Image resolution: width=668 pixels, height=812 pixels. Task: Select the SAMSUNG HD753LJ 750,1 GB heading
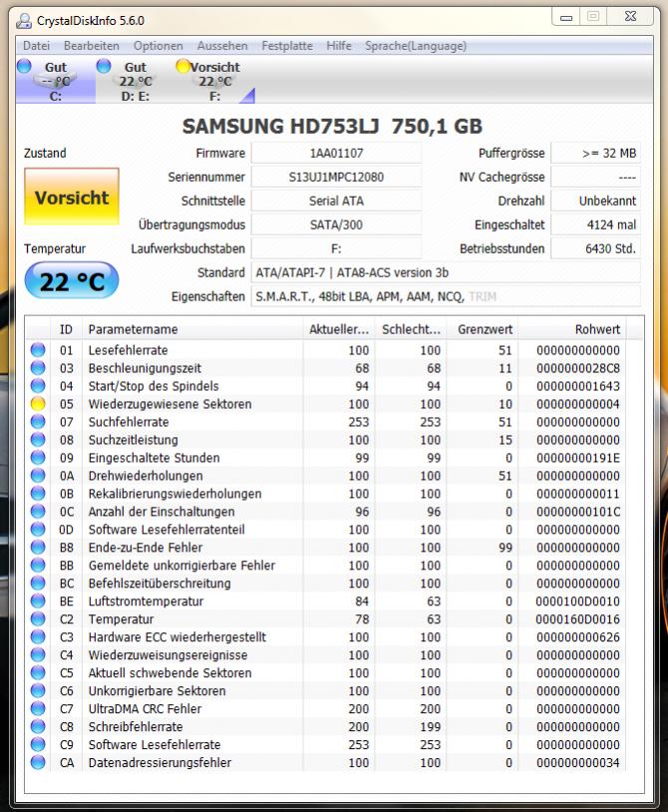click(332, 127)
